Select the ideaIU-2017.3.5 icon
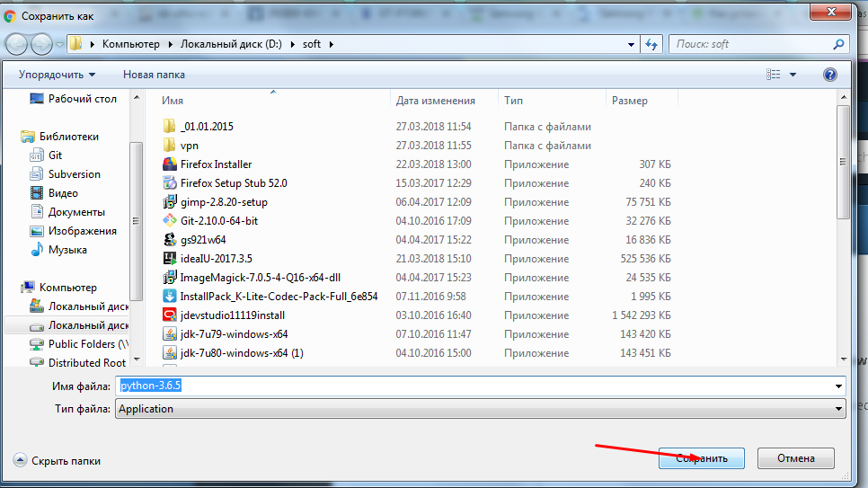 170,258
